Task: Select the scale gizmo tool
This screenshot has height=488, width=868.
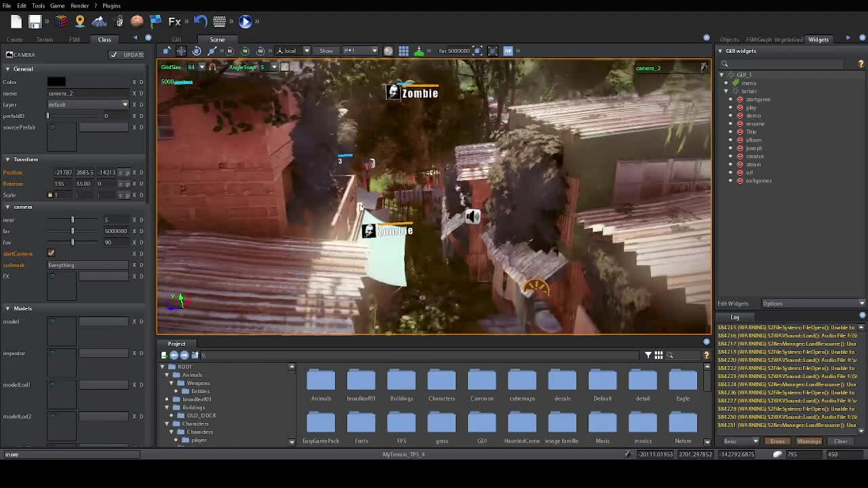Action: point(212,51)
